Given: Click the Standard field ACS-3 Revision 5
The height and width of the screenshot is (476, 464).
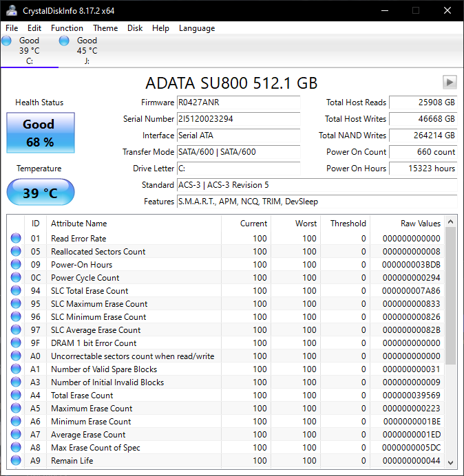Looking at the screenshot, I should [x=317, y=185].
